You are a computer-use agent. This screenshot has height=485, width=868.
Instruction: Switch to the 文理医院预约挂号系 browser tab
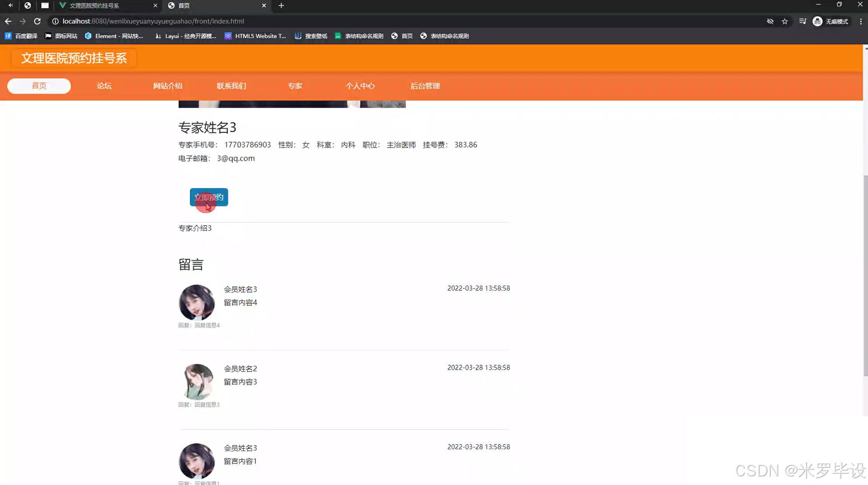[94, 5]
